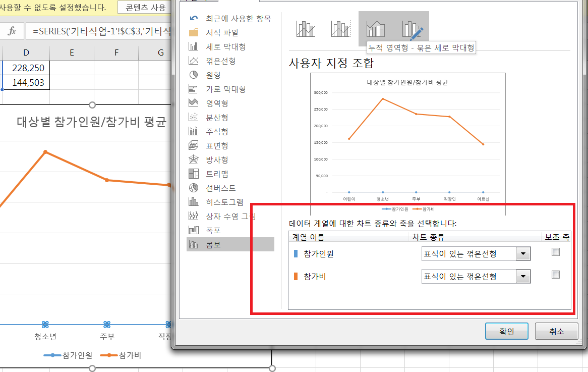Select 원형 pie chart category

click(x=213, y=75)
